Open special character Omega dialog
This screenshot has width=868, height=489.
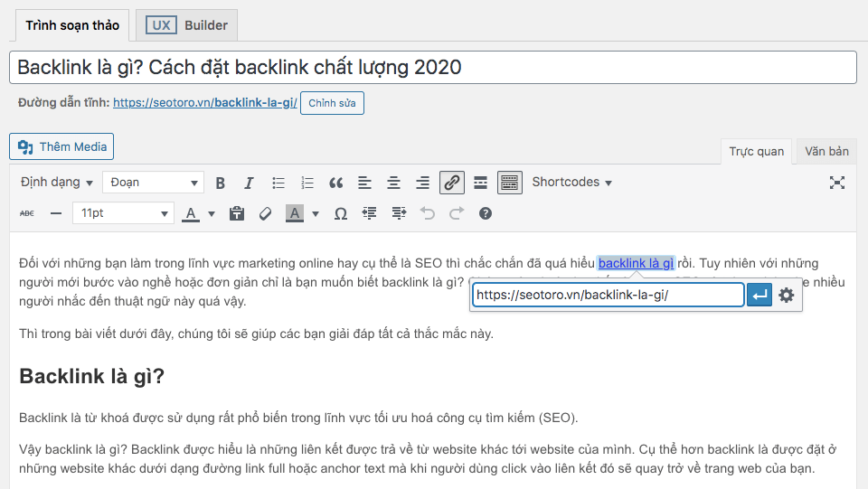(x=341, y=213)
